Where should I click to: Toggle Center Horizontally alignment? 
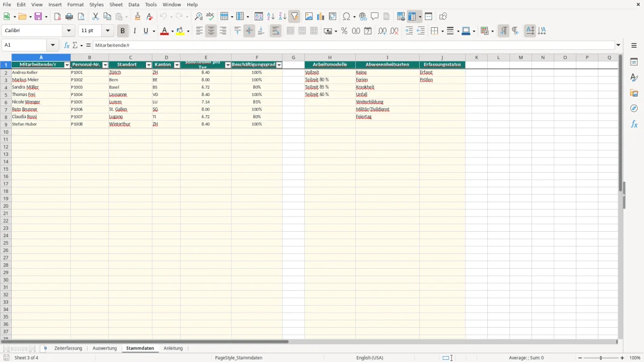(x=211, y=31)
